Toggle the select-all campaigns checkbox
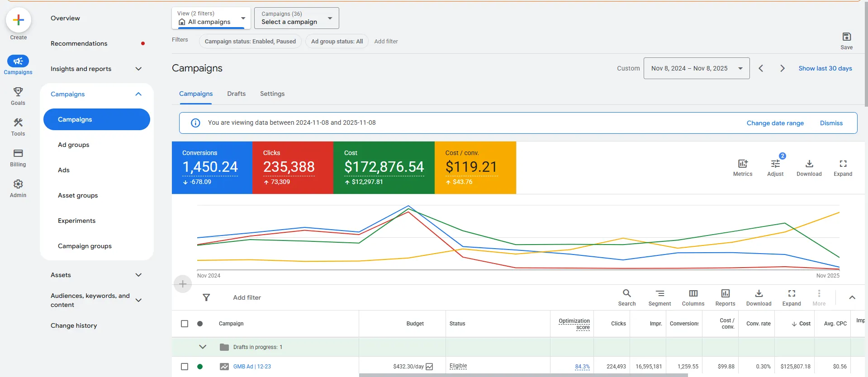868x377 pixels. coord(185,324)
